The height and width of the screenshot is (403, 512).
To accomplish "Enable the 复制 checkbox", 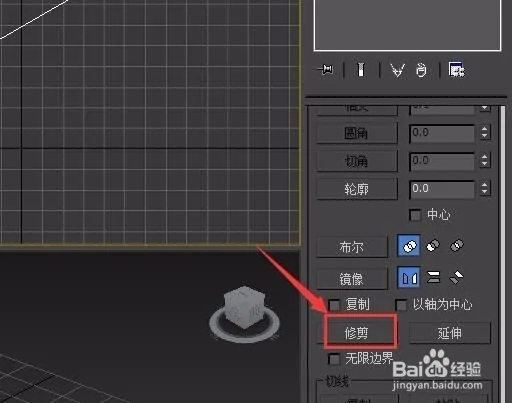I will point(334,305).
